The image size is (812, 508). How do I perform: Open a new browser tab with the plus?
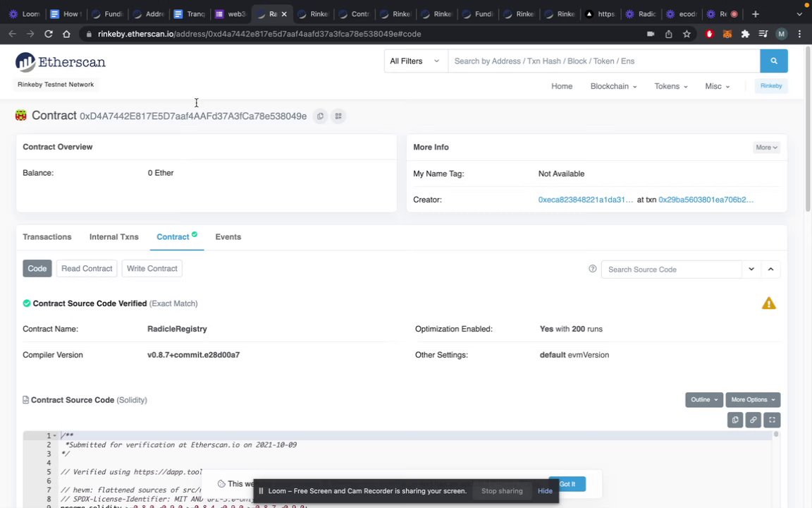pyautogui.click(x=755, y=14)
